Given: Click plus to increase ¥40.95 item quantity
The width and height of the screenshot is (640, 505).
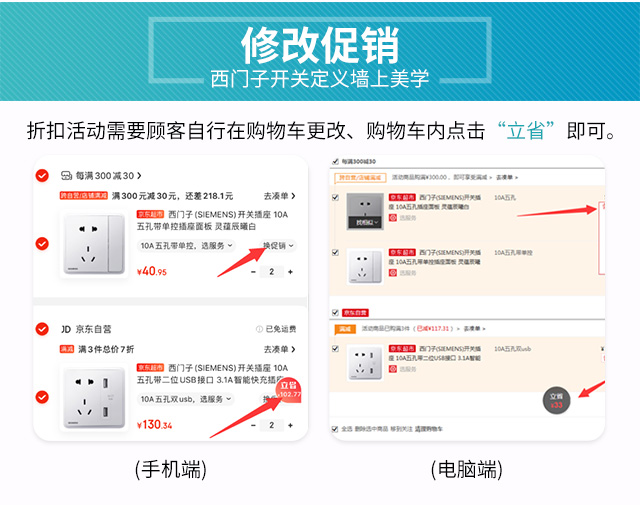Looking at the screenshot, I should tap(290, 272).
